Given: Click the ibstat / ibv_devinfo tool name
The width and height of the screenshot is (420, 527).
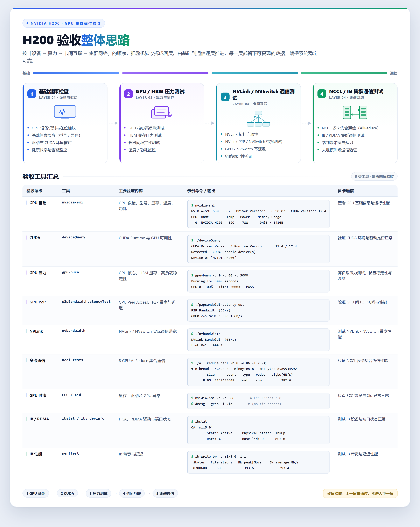Looking at the screenshot, I should point(83,418).
